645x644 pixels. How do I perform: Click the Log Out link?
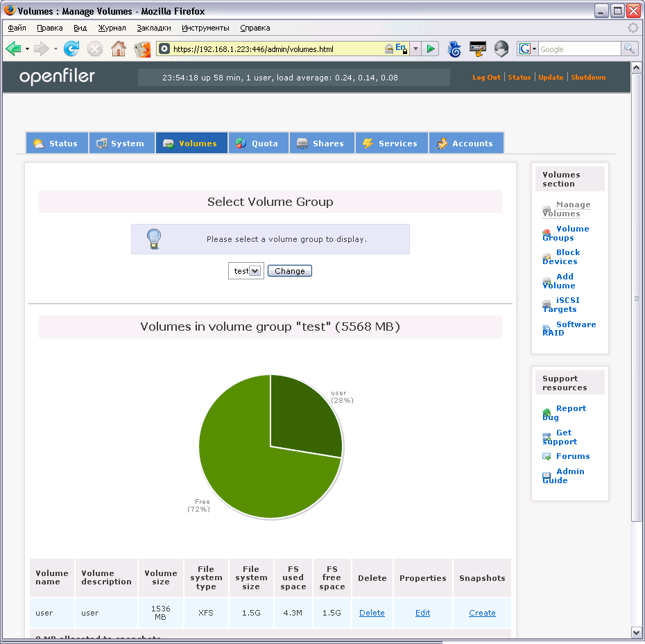pyautogui.click(x=486, y=78)
